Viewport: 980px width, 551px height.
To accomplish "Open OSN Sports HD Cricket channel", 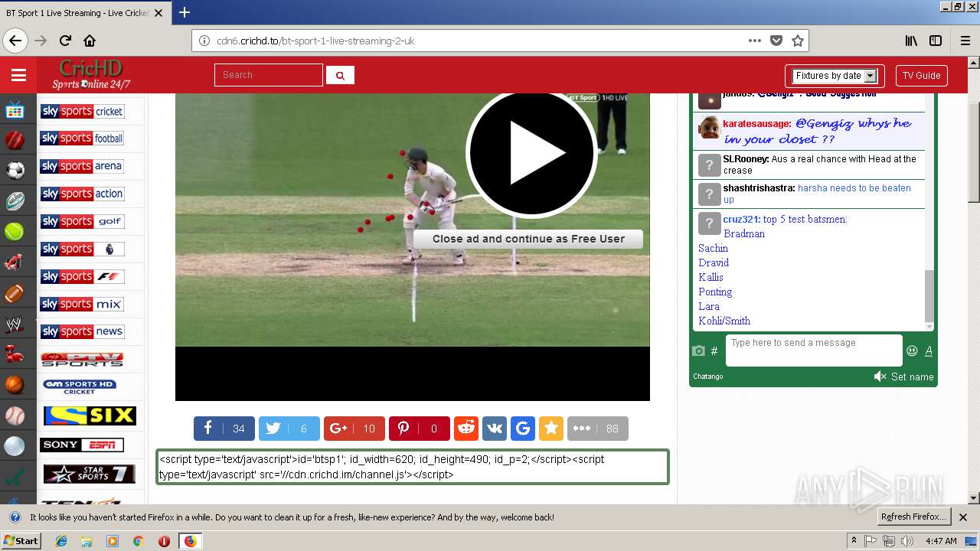I will pos(80,387).
